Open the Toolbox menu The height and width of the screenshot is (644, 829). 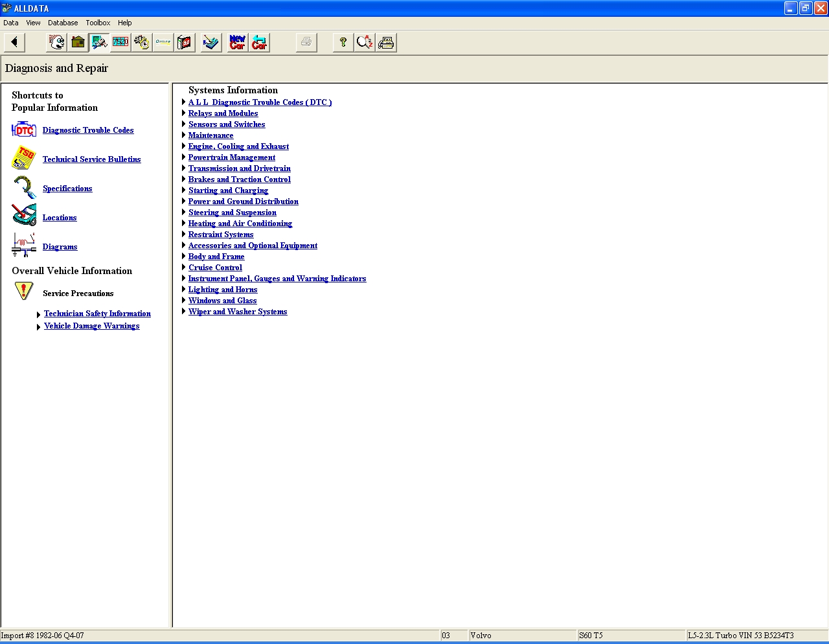98,23
